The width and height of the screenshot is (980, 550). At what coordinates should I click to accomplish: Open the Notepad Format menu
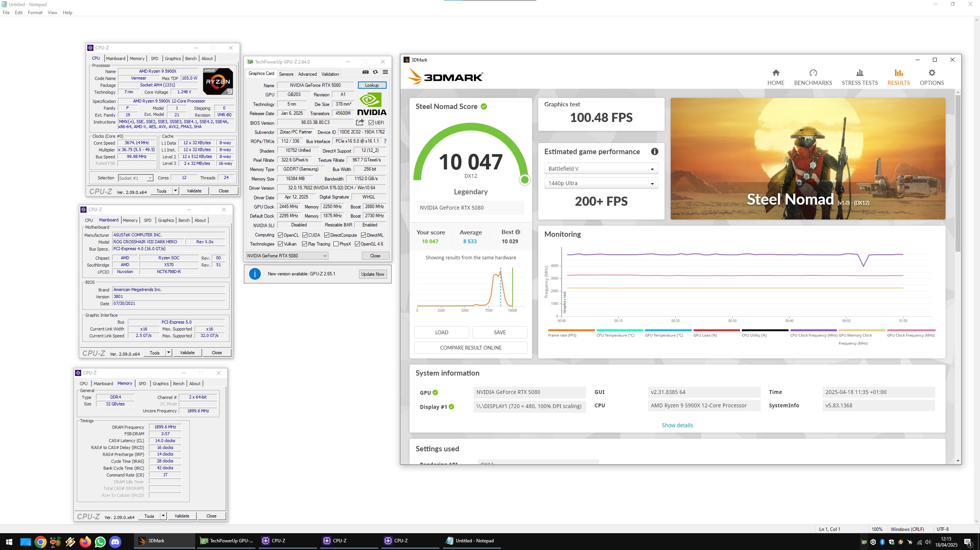tap(35, 13)
